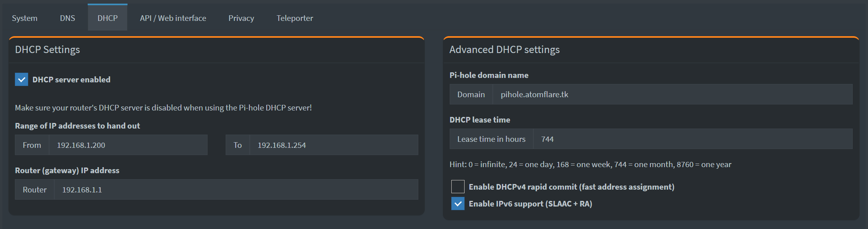
Task: Click the Pi-hole Domain name field
Action: 673,94
